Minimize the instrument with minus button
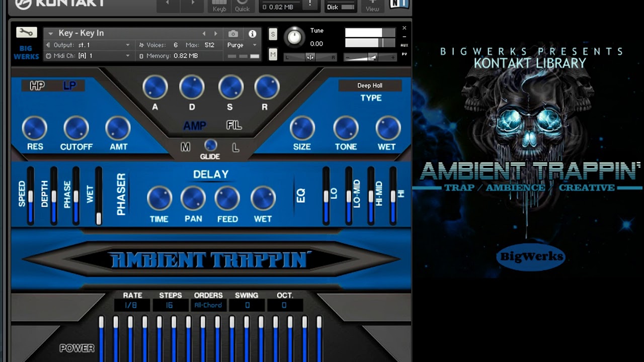This screenshot has height=362, width=644. click(x=405, y=36)
